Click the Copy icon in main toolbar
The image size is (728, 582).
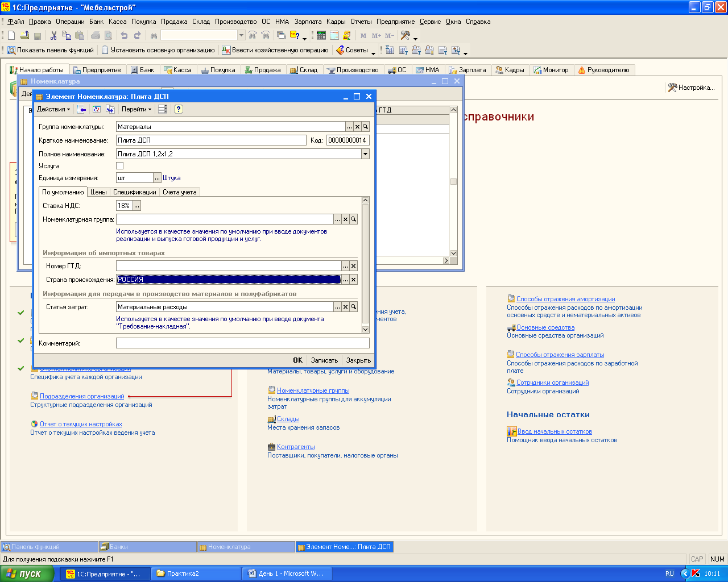pyautogui.click(x=67, y=35)
